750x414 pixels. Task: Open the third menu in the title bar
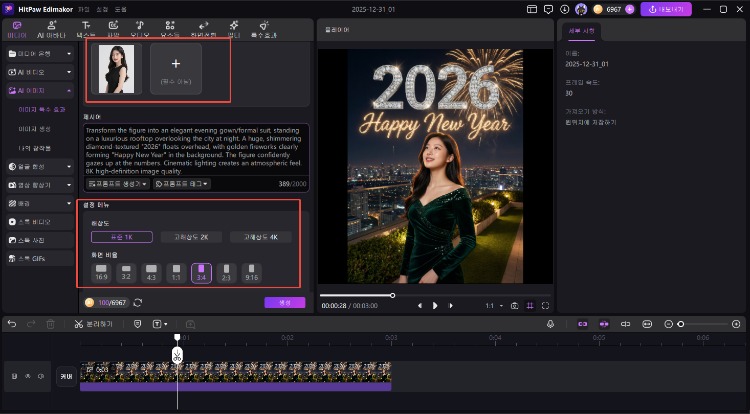[121, 10]
